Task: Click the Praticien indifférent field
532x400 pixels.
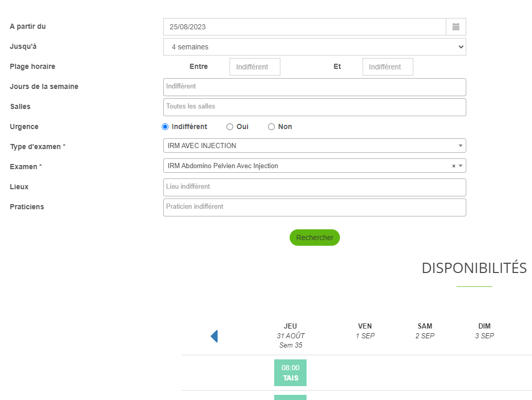Action: (314, 207)
